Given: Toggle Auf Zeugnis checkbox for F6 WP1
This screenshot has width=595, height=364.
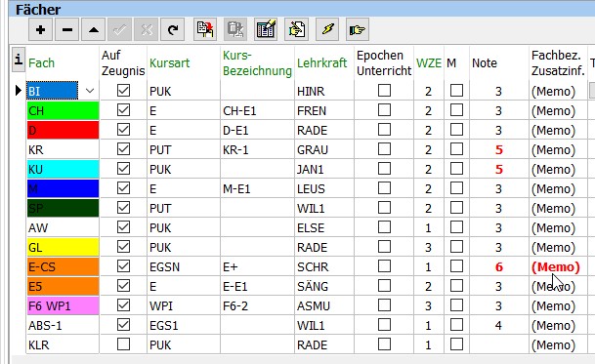Looking at the screenshot, I should point(123,305).
